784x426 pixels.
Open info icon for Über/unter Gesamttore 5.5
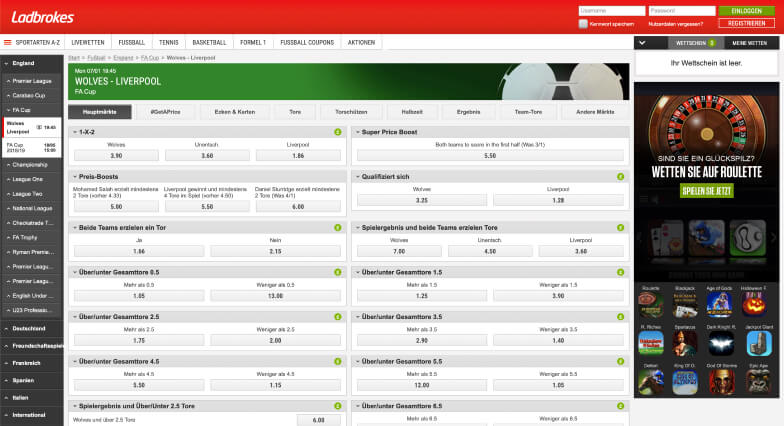pyautogui.click(x=620, y=361)
